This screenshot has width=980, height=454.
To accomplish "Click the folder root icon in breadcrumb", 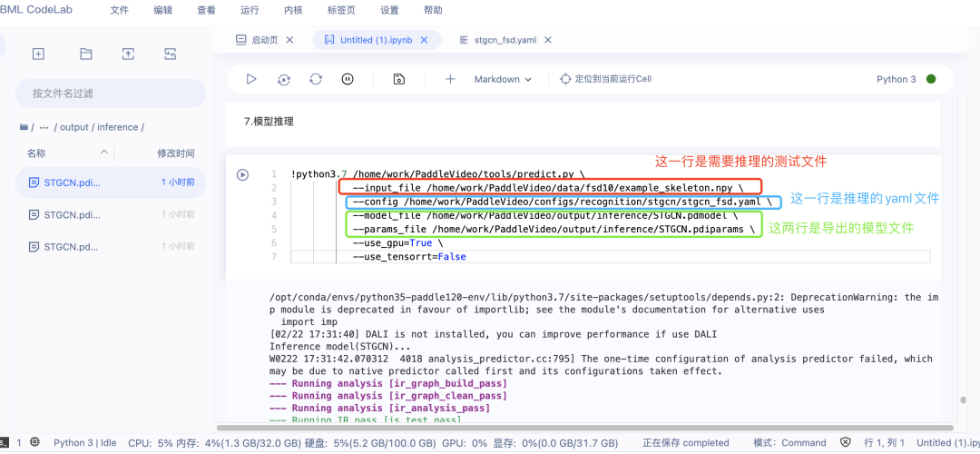I will tap(24, 127).
